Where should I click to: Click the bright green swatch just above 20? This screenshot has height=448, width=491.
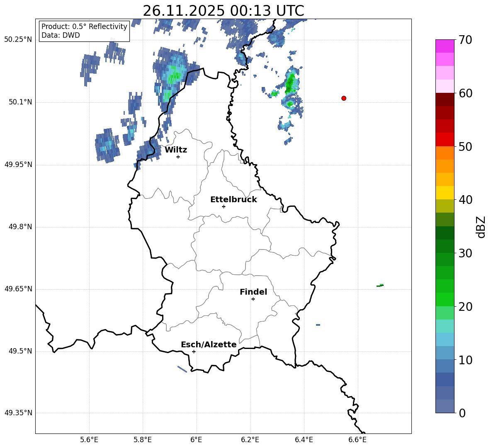(445, 299)
